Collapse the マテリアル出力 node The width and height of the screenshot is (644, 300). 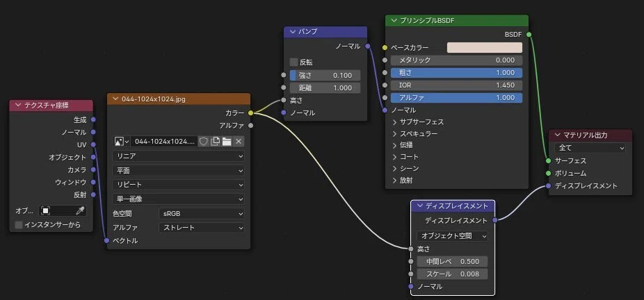click(x=557, y=135)
